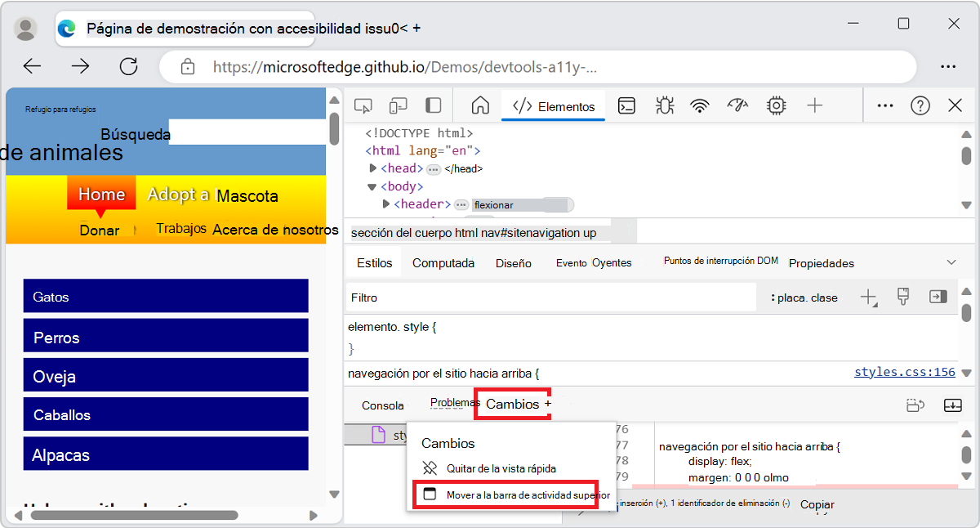Toggle the device emulation toolbar
980x528 pixels.
(398, 105)
